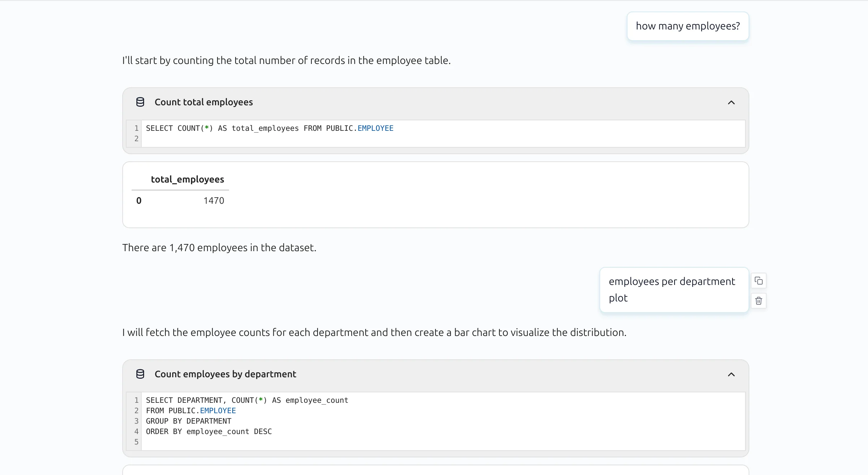Click the 'Count employees by department' block title

point(225,374)
